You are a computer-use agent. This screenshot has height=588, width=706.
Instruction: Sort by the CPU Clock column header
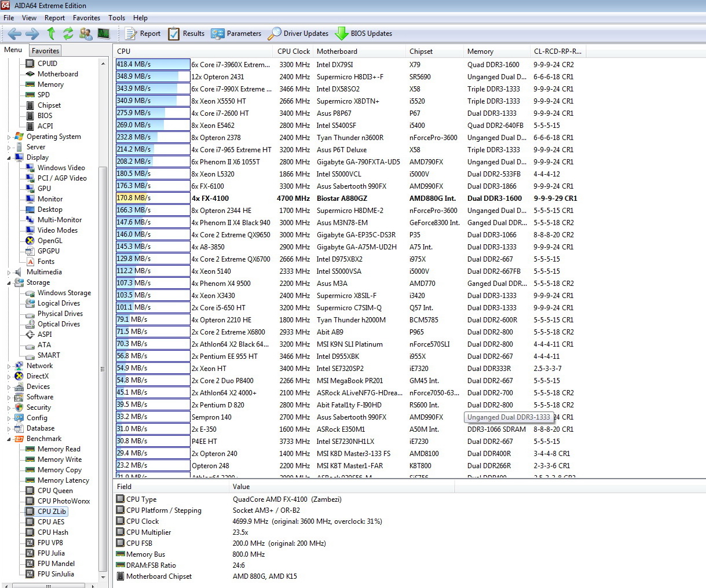click(x=294, y=52)
